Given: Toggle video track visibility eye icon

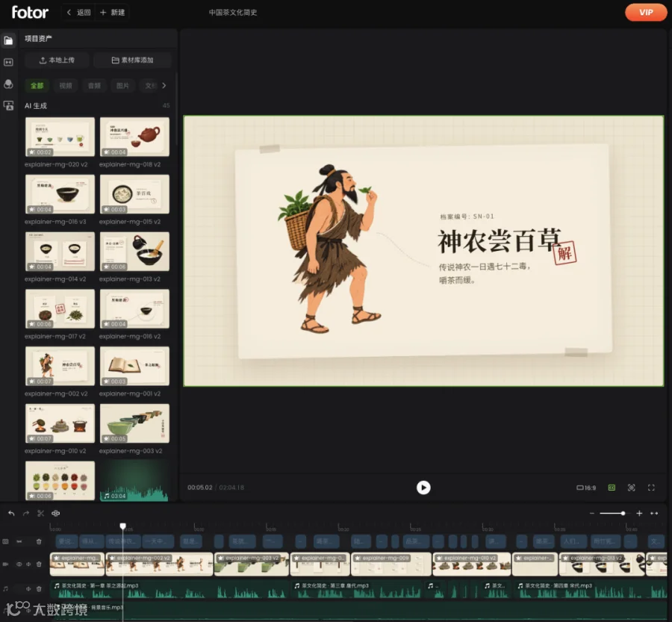Looking at the screenshot, I should (x=19, y=564).
